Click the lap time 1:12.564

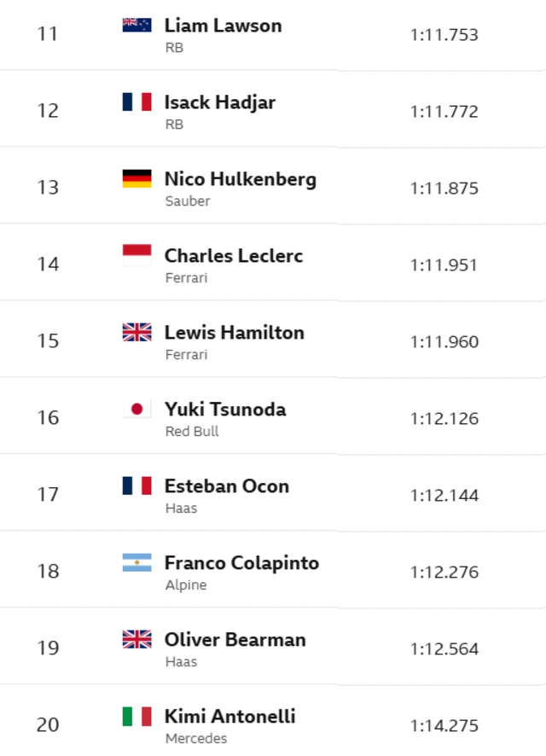(x=444, y=649)
